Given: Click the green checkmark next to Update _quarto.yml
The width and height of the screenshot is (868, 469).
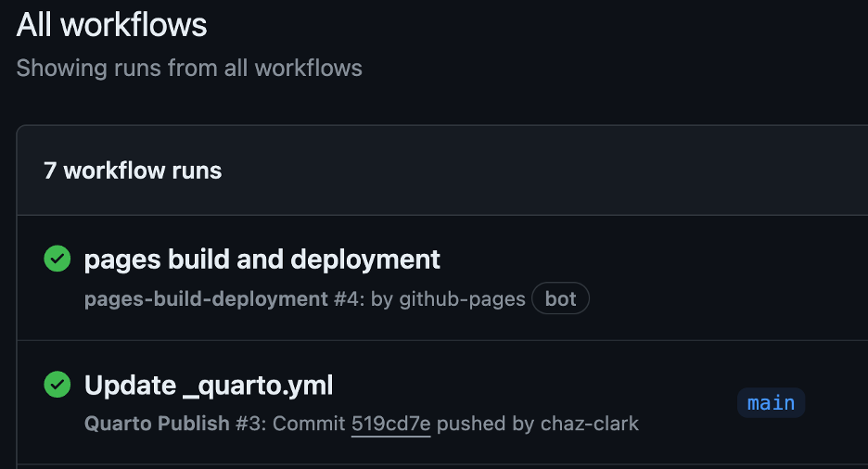Looking at the screenshot, I should (x=57, y=385).
